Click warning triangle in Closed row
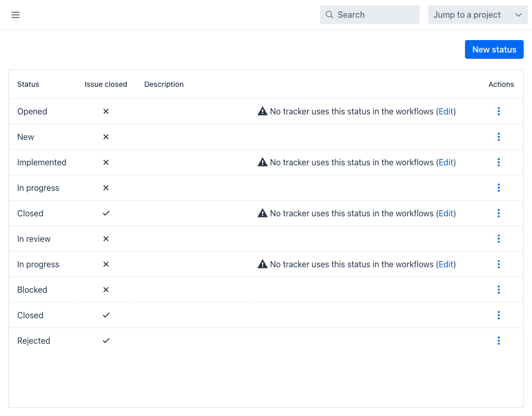Screen dimensions: 532x416 tap(262, 213)
